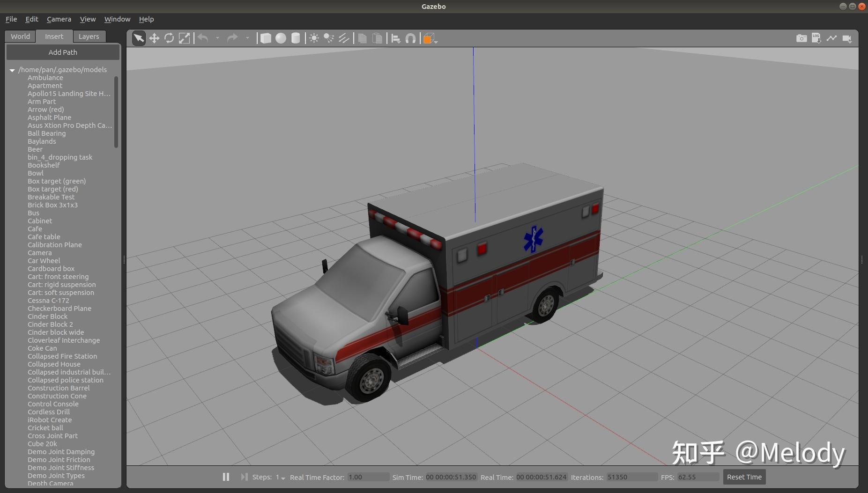Select the Bookshelf model

point(44,165)
